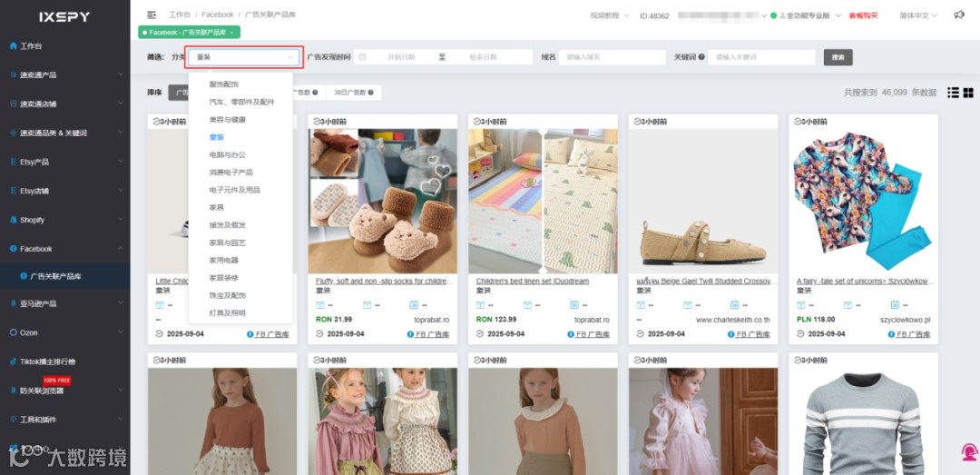Click the Amazon icon beside 亚马逊产品
Screen dimensions: 980x475
click(13, 303)
